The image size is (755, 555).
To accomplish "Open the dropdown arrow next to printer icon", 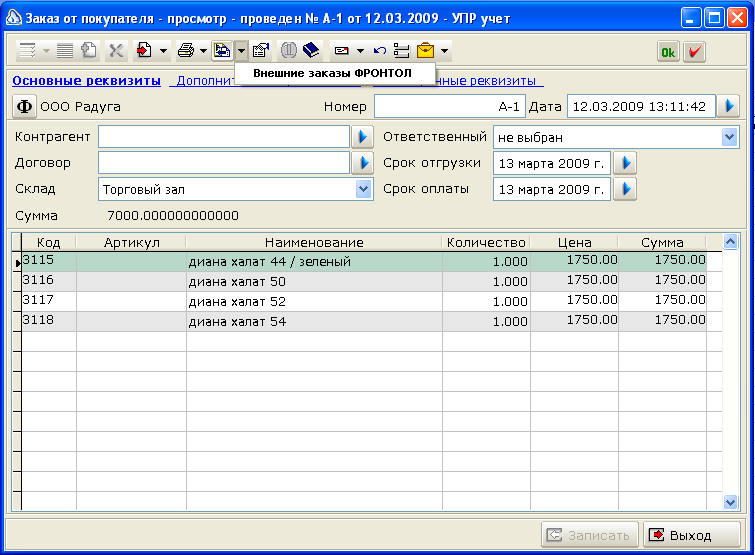I will (203, 51).
